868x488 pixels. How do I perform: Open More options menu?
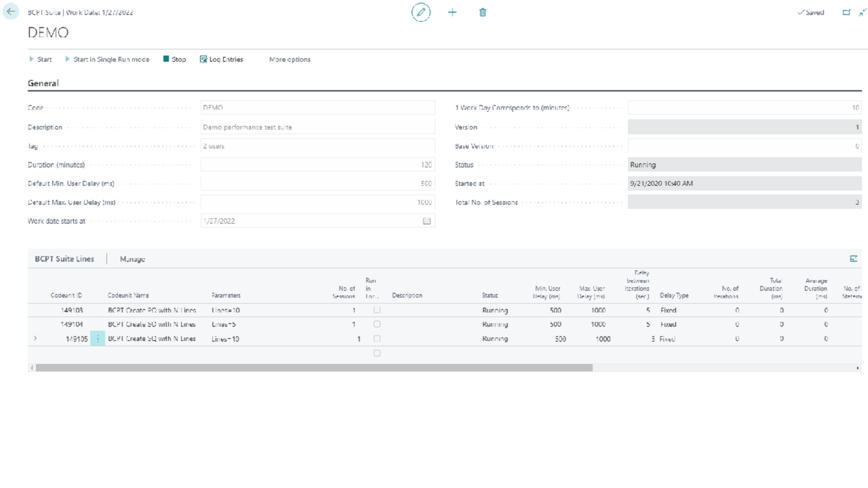(290, 60)
